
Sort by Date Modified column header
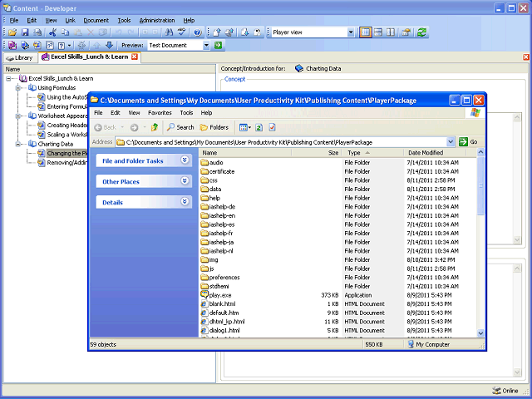click(436, 153)
